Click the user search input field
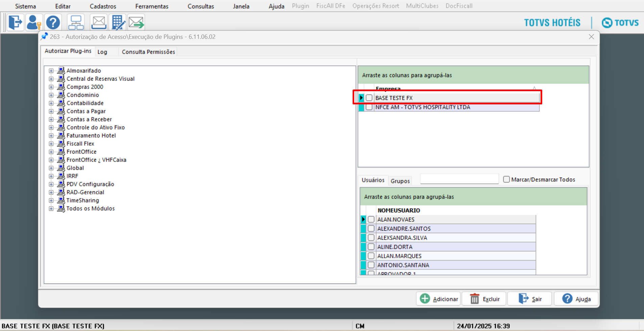644x331 pixels. (459, 179)
